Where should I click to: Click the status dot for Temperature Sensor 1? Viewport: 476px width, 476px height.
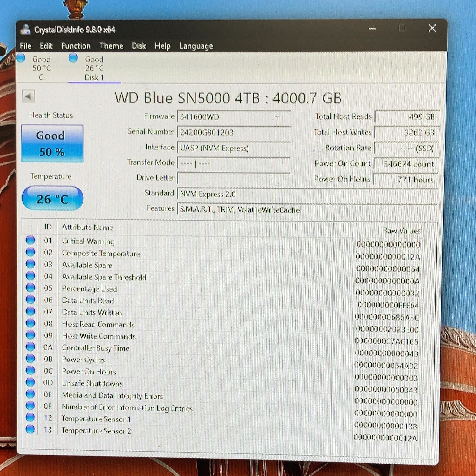pyautogui.click(x=30, y=417)
